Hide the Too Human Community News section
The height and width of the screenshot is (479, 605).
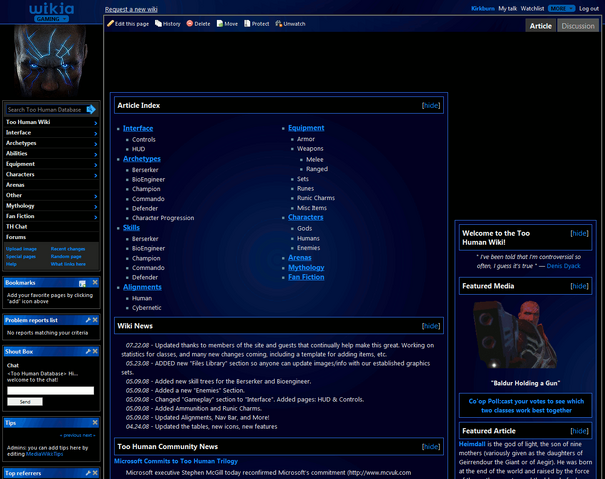click(x=431, y=447)
